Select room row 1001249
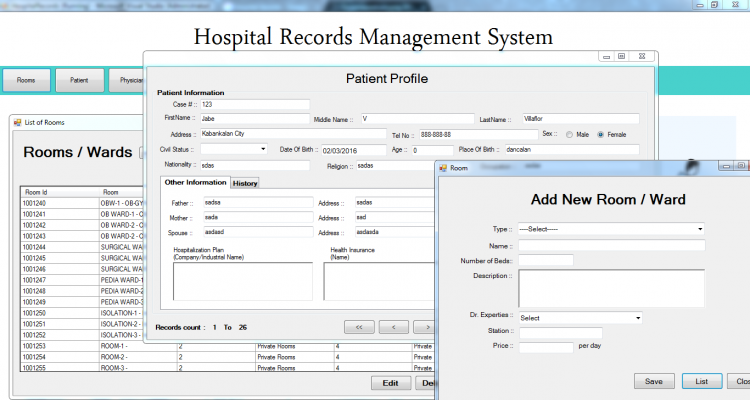 [x=82, y=302]
